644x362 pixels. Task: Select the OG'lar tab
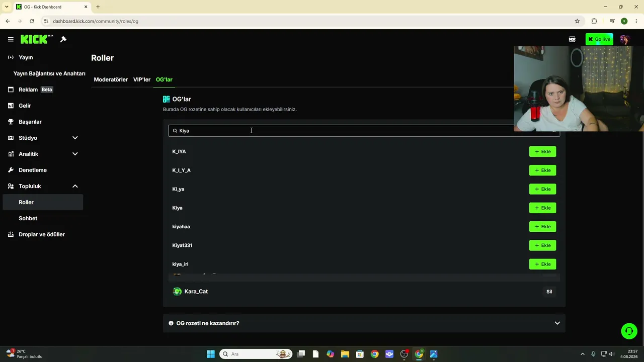point(164,79)
